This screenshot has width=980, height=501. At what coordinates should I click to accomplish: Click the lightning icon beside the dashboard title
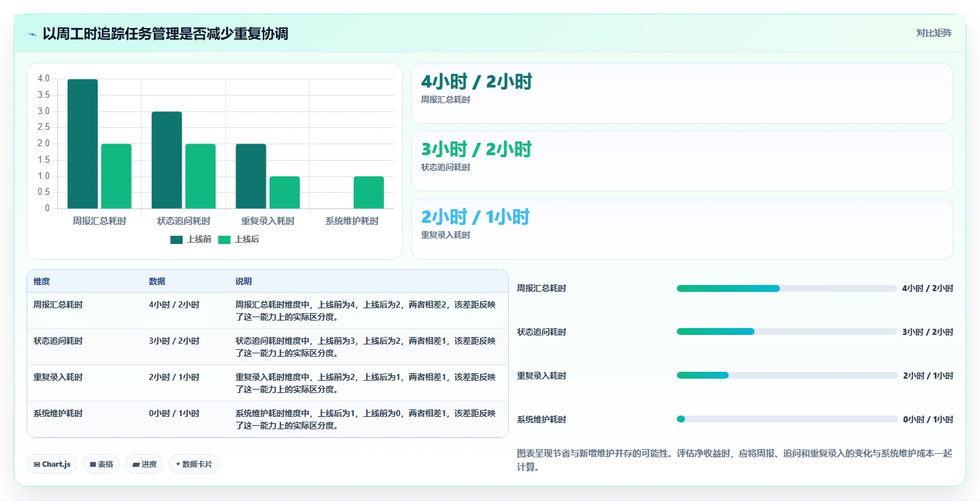pos(33,34)
